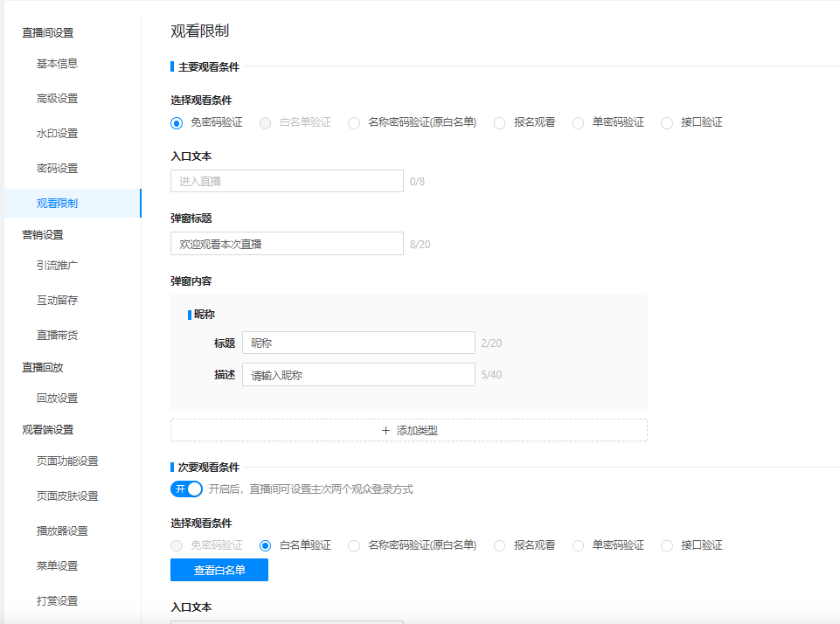Choose 报名观看 radio in 主要观看条件
Viewport: 840px width, 624px height.
[x=499, y=123]
